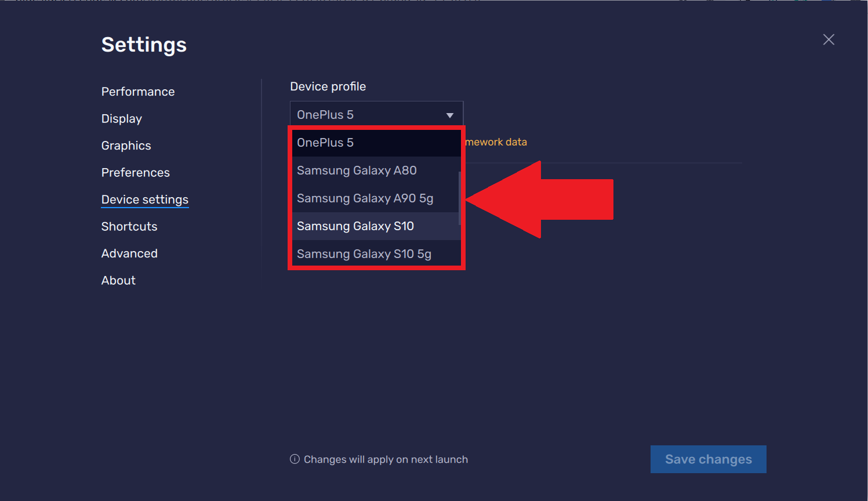Click the info icon beside next launch note
This screenshot has height=501, width=868.
tap(295, 459)
